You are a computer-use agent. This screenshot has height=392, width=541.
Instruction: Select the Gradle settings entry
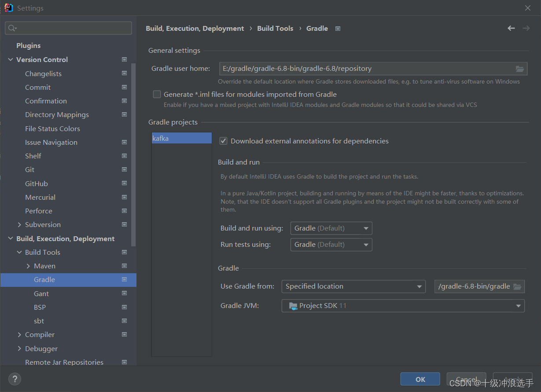(x=68, y=280)
